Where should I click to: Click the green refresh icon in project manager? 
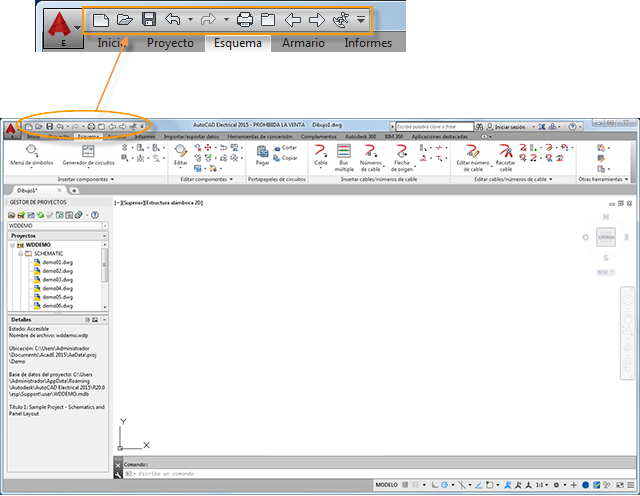[40, 215]
